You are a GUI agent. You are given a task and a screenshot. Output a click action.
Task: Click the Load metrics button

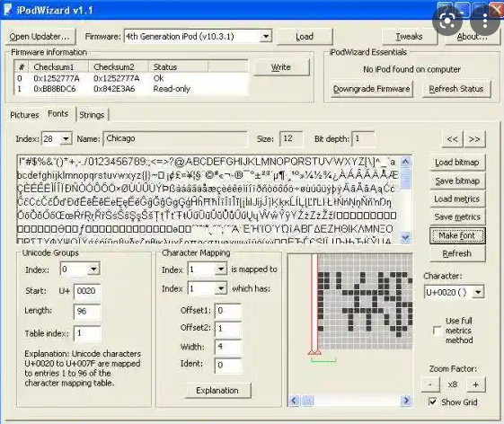(x=457, y=199)
